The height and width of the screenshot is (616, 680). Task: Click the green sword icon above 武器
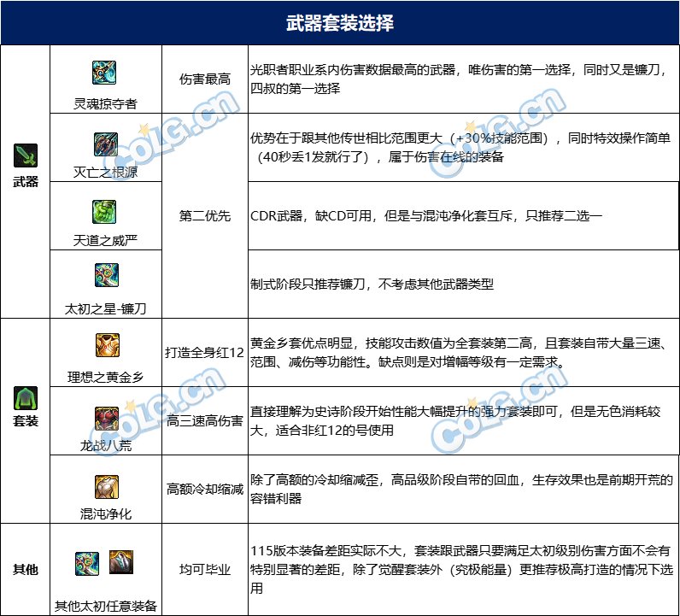pos(26,155)
